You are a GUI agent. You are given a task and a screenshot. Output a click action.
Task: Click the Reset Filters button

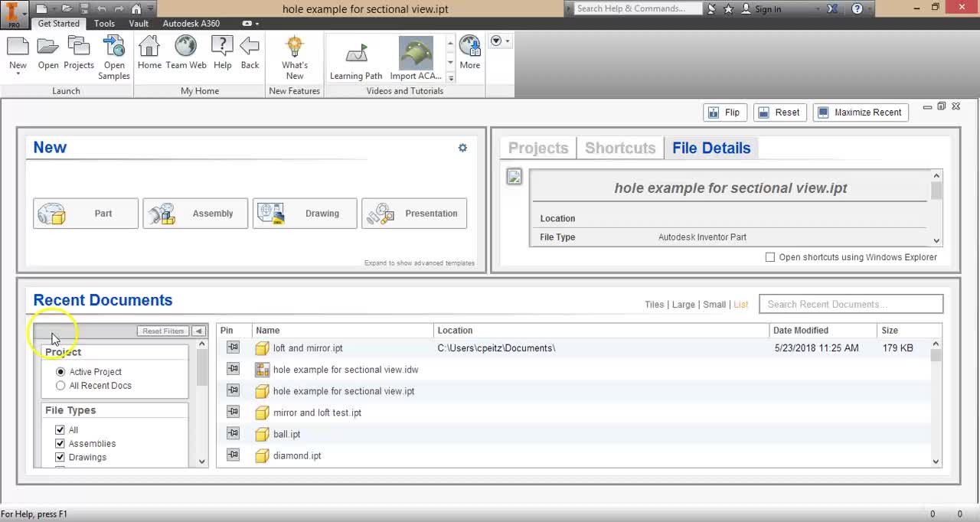pos(163,331)
